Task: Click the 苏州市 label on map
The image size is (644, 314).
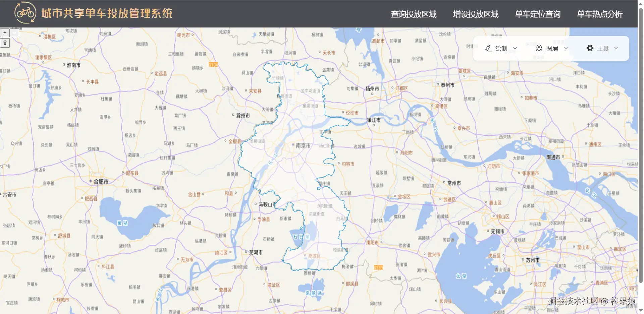Action: coord(533,260)
